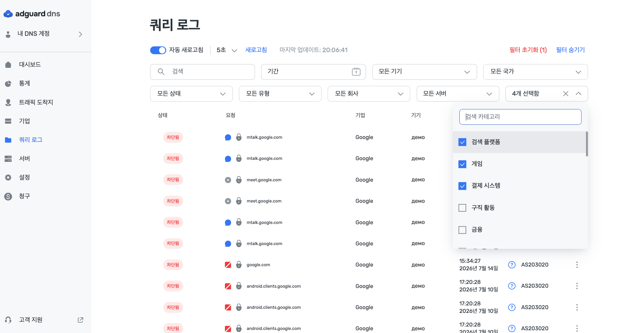The height and width of the screenshot is (333, 644).
Task: Open 대시보드 home icon in sidebar
Action: click(8, 65)
